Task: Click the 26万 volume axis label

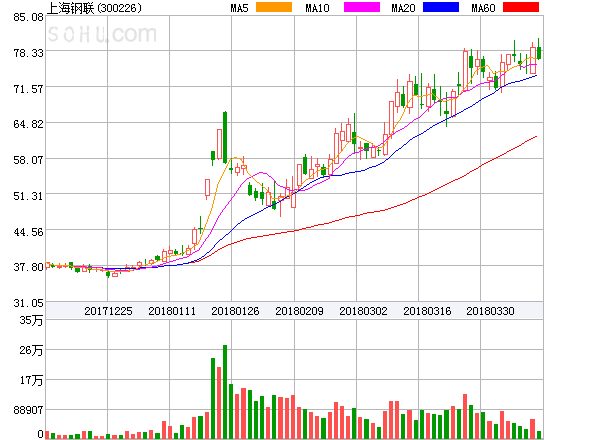Action: pos(31,350)
